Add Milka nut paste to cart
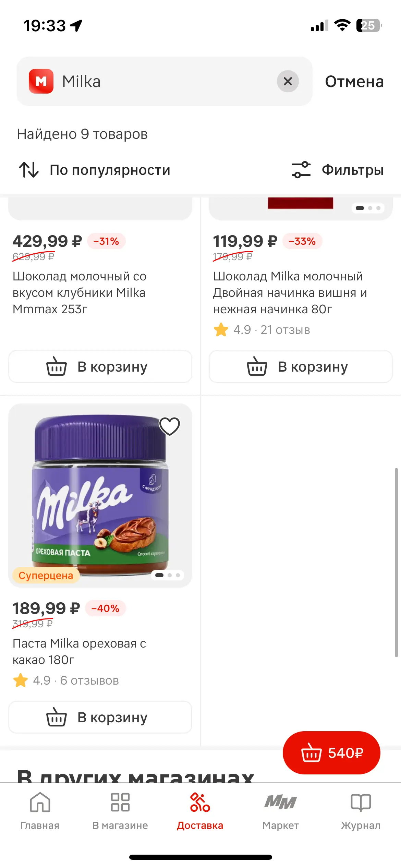Image resolution: width=401 pixels, height=868 pixels. [100, 717]
